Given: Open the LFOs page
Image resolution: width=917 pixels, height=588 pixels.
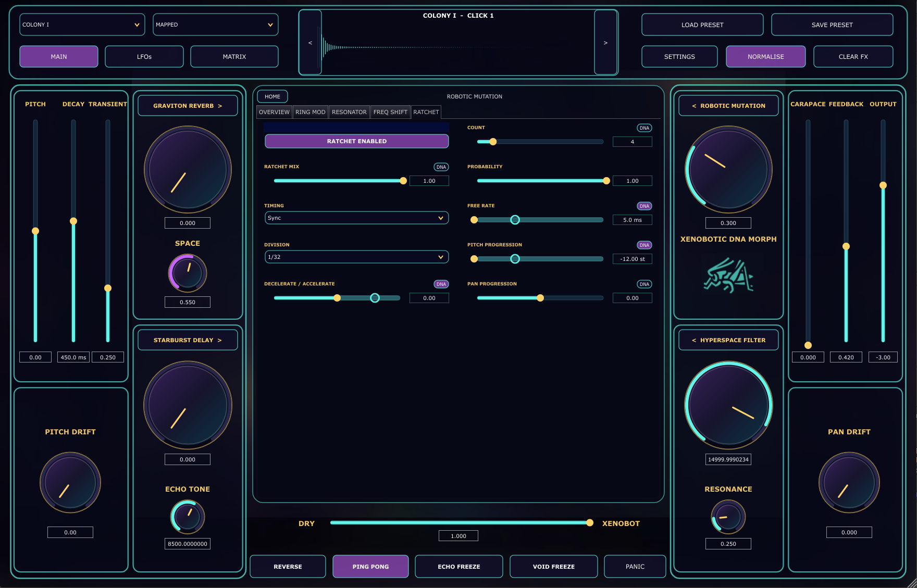Looking at the screenshot, I should 144,57.
